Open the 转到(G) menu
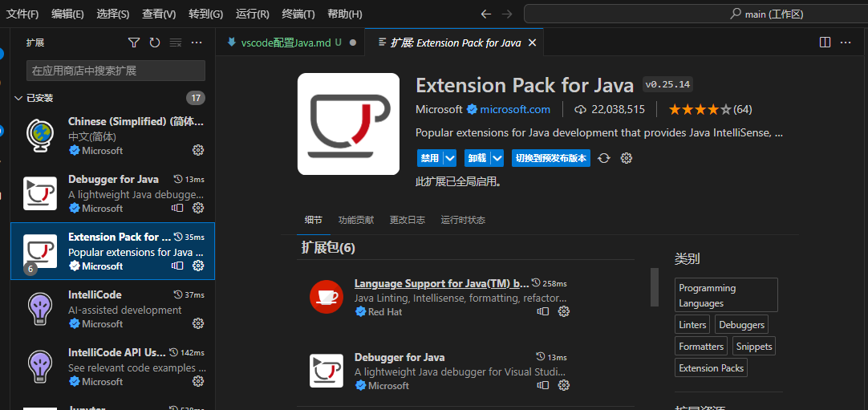 point(205,14)
